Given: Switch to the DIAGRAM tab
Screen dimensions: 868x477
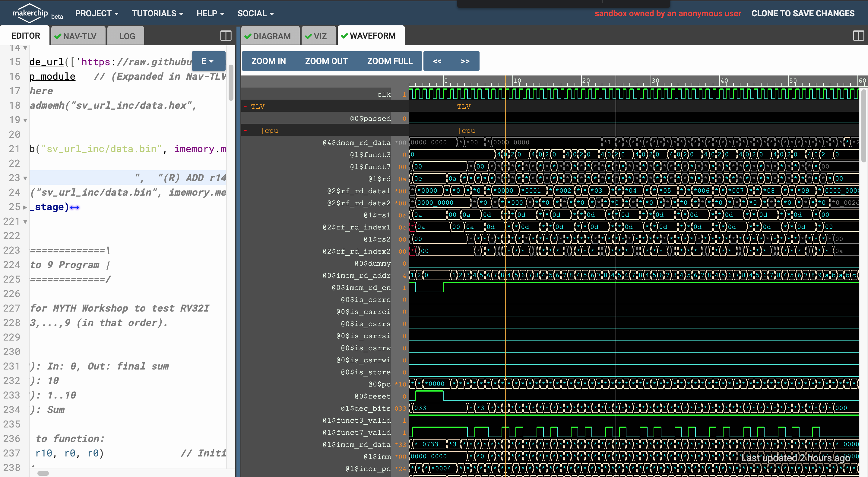Looking at the screenshot, I should [x=270, y=36].
